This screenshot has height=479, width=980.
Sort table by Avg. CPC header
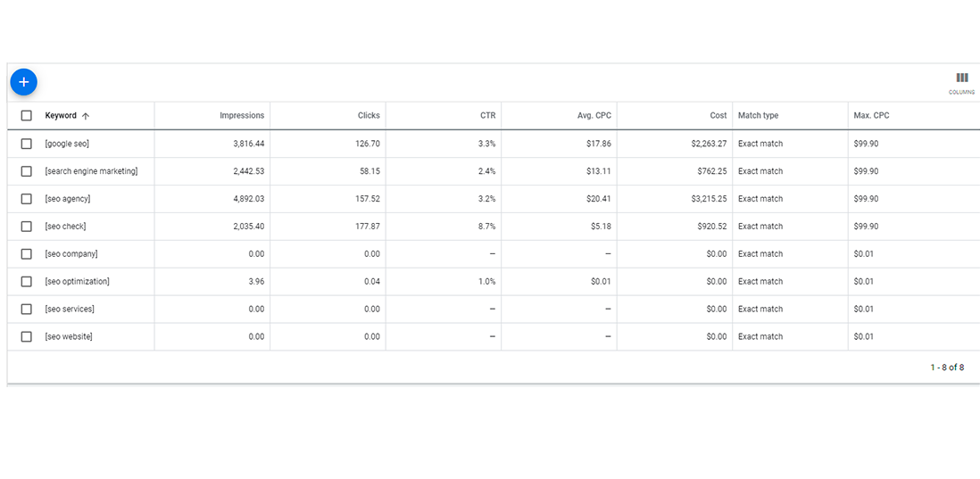point(594,116)
